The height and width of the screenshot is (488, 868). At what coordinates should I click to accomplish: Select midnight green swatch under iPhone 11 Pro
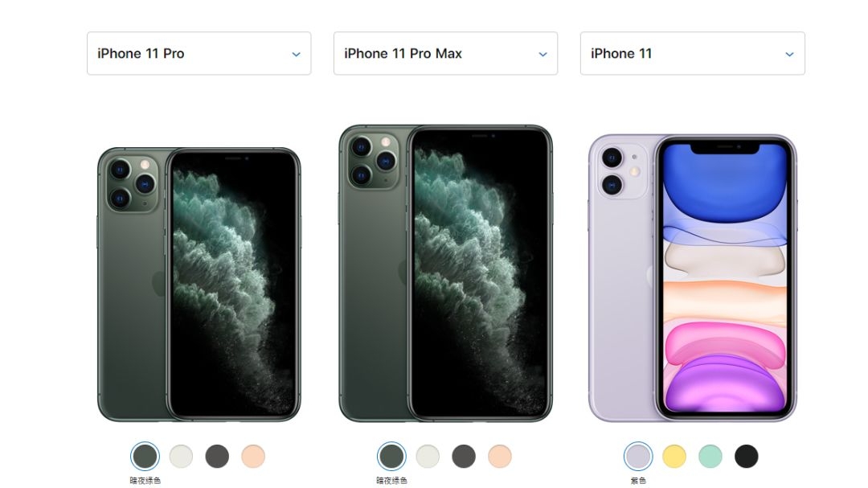(145, 457)
